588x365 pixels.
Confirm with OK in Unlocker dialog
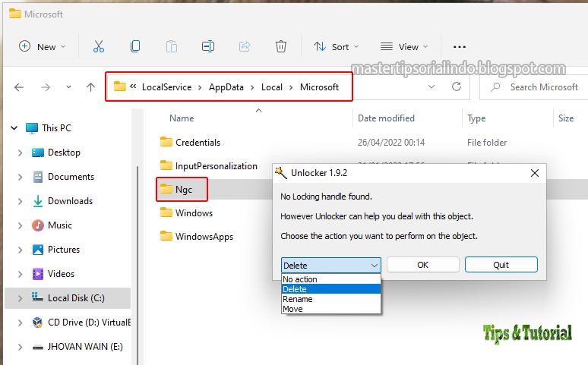pos(422,265)
